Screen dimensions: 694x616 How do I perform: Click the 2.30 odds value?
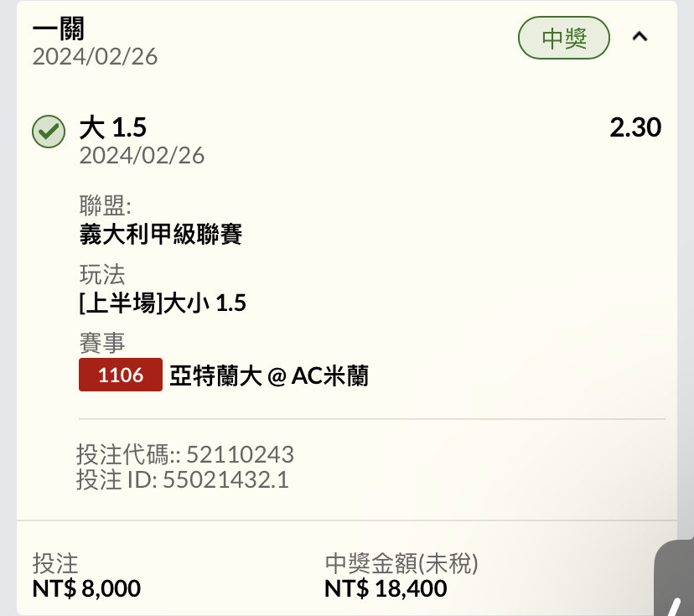pyautogui.click(x=635, y=127)
